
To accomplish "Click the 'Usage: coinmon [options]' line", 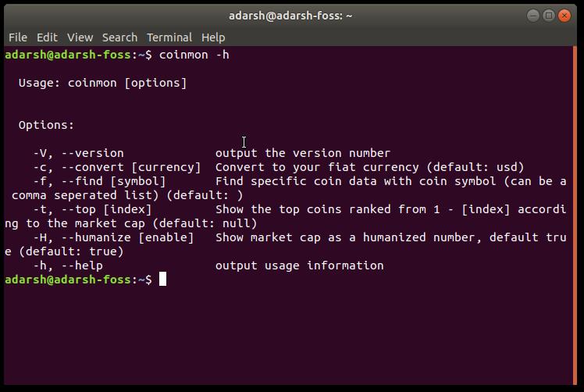I will [103, 83].
